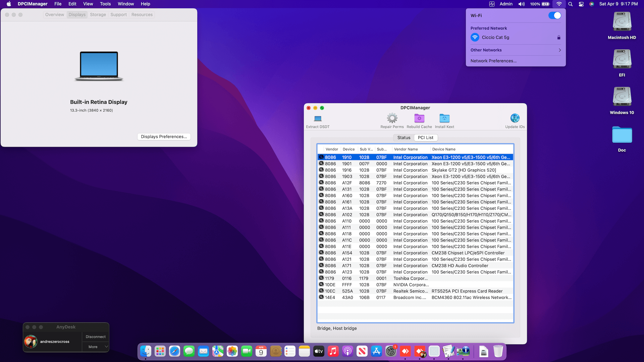The width and height of the screenshot is (644, 362).
Task: Open Control Center in the menu bar
Action: point(581,4)
